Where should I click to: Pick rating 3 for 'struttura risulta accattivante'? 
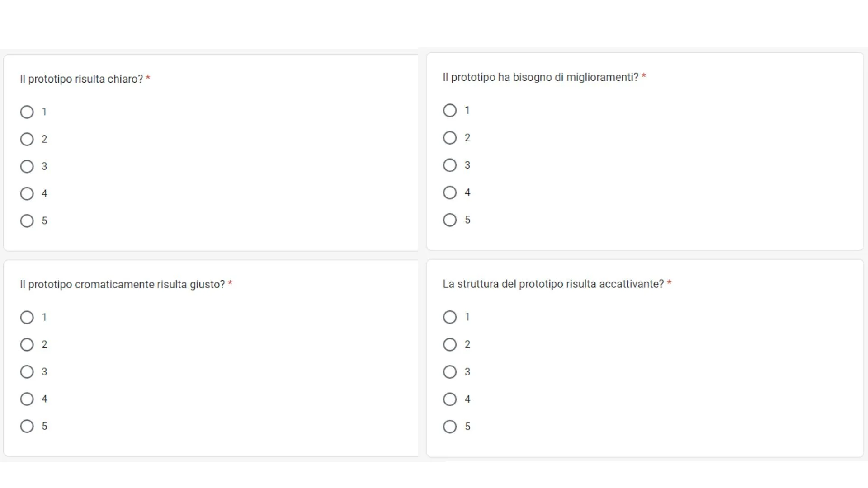click(450, 372)
